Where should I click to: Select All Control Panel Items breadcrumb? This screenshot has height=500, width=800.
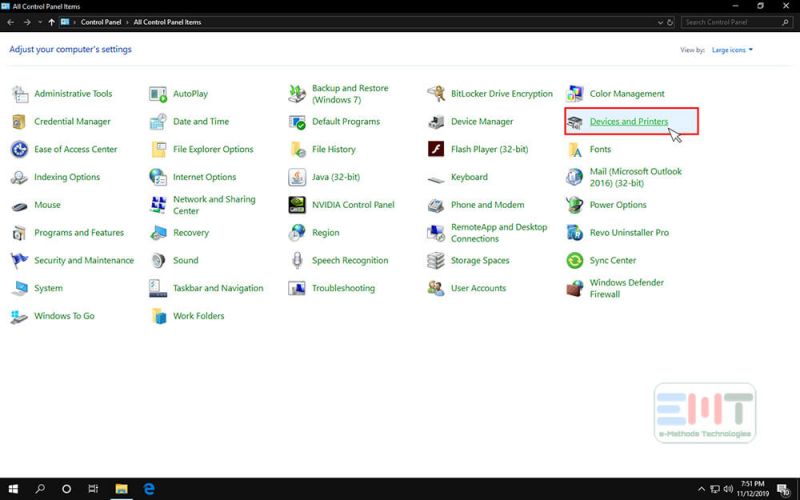(x=167, y=21)
